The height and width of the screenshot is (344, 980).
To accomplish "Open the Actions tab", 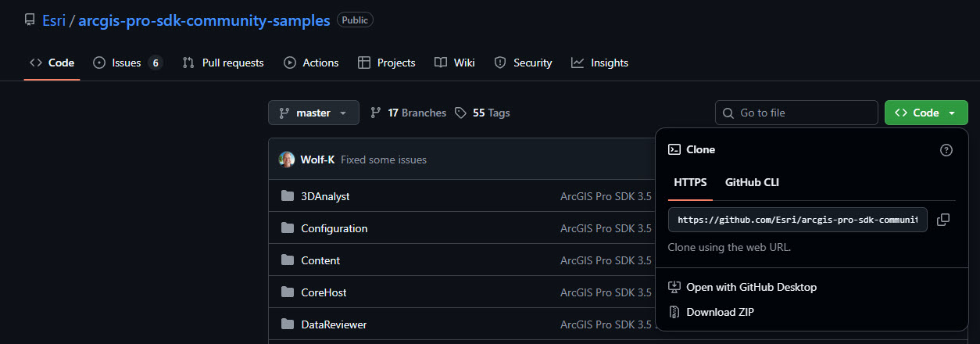I will (x=311, y=63).
